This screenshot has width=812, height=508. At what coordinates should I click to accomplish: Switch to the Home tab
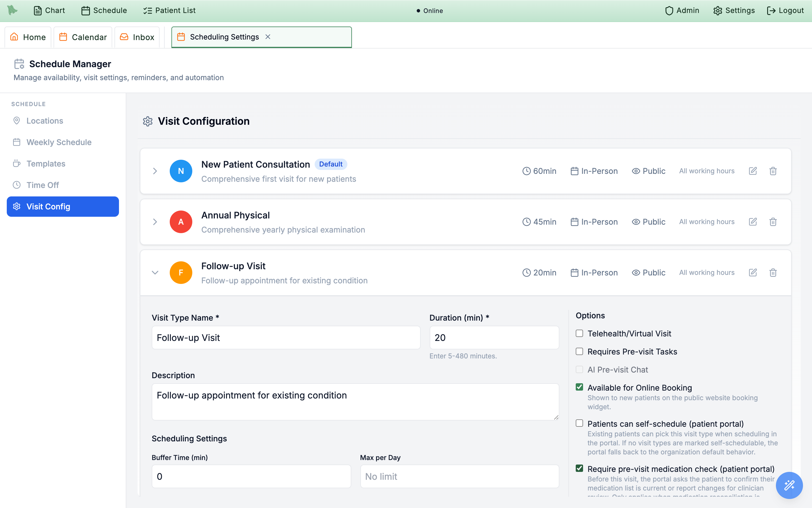click(x=28, y=37)
